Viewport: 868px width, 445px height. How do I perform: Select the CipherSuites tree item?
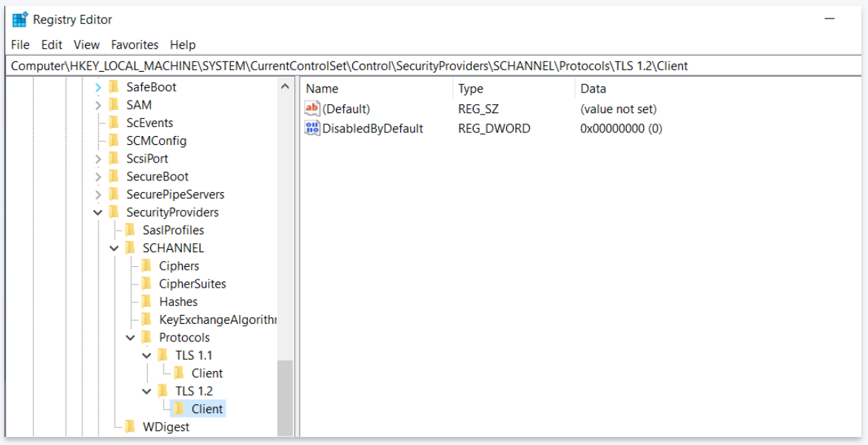(192, 283)
